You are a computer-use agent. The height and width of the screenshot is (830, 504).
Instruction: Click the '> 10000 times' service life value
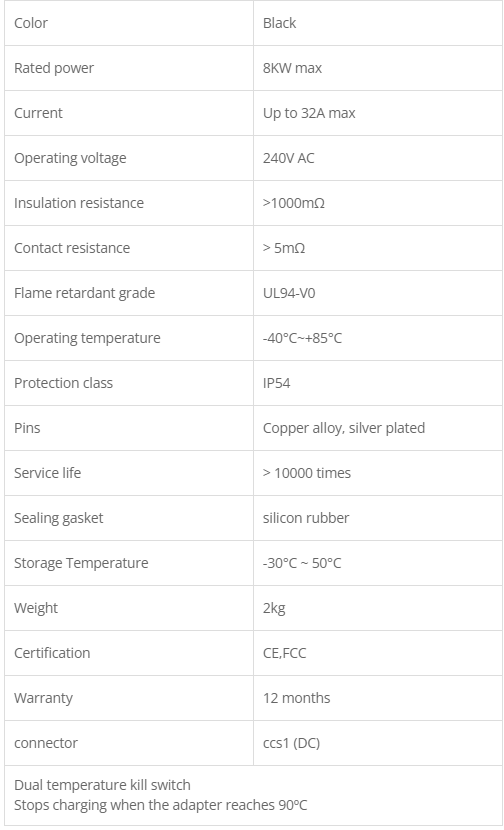(x=307, y=473)
